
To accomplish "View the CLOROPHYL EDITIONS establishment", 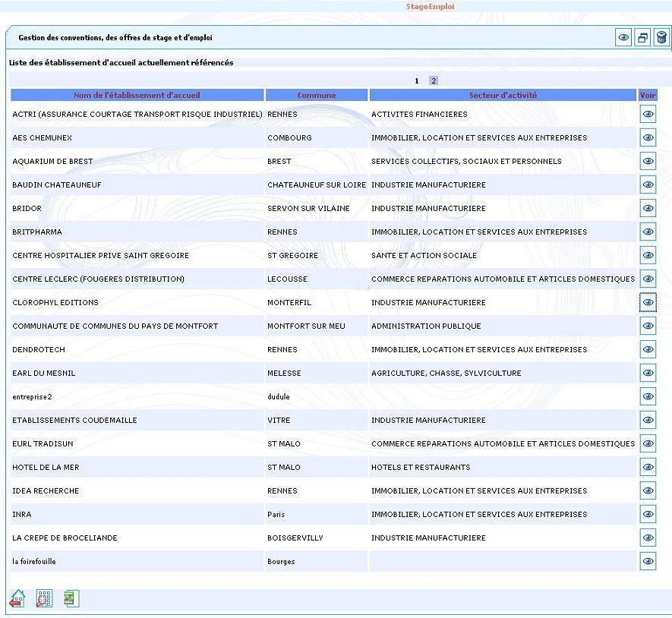I will (x=648, y=302).
